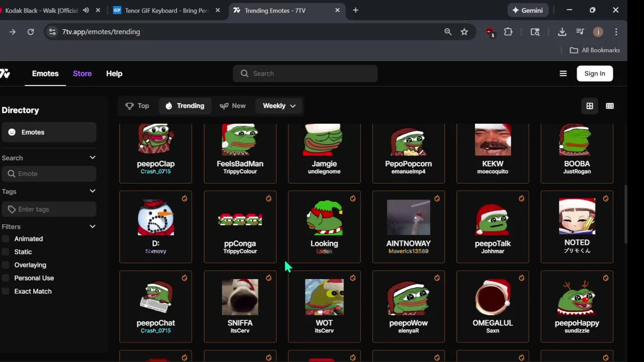Select Emotes in the Directory sidebar
Viewport: 644px width, 362px height.
click(x=48, y=132)
